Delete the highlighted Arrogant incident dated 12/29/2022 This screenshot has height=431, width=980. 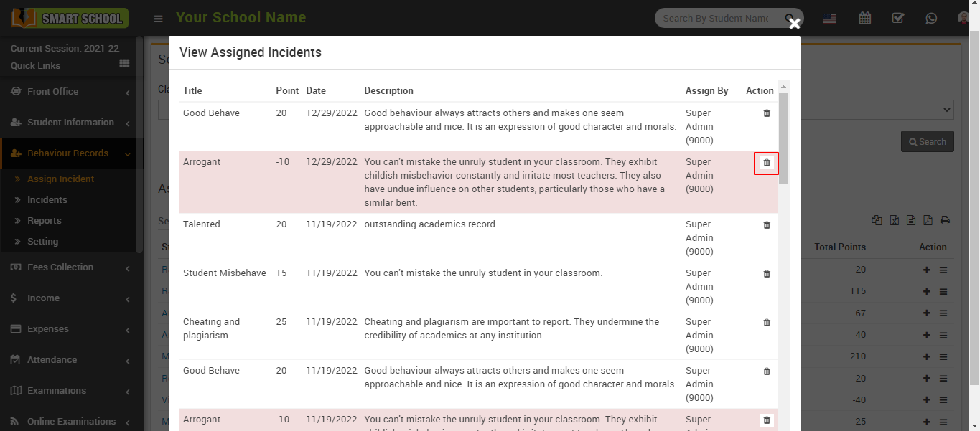coord(766,163)
